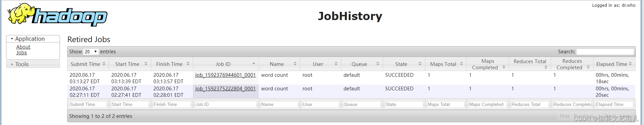Viewport: 644px width, 125px height.
Task: Sort by Maps Completed column
Action: coord(488,64)
